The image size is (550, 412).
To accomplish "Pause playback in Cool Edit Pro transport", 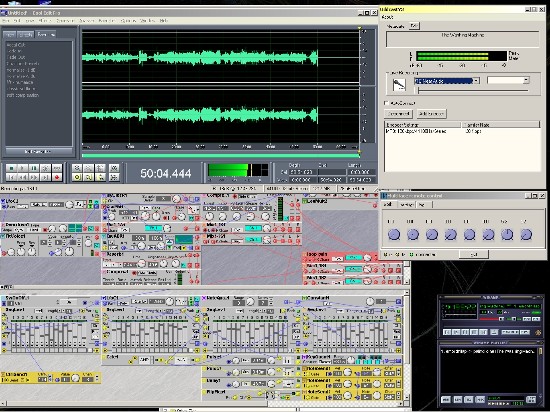I will pyautogui.click(x=34, y=168).
